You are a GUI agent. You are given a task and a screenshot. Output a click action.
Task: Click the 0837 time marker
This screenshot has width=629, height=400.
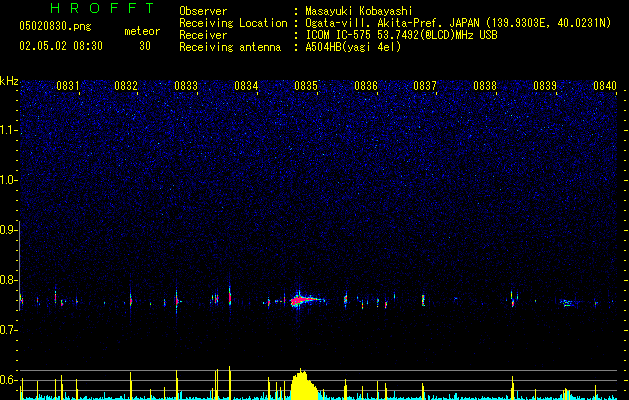(425, 86)
